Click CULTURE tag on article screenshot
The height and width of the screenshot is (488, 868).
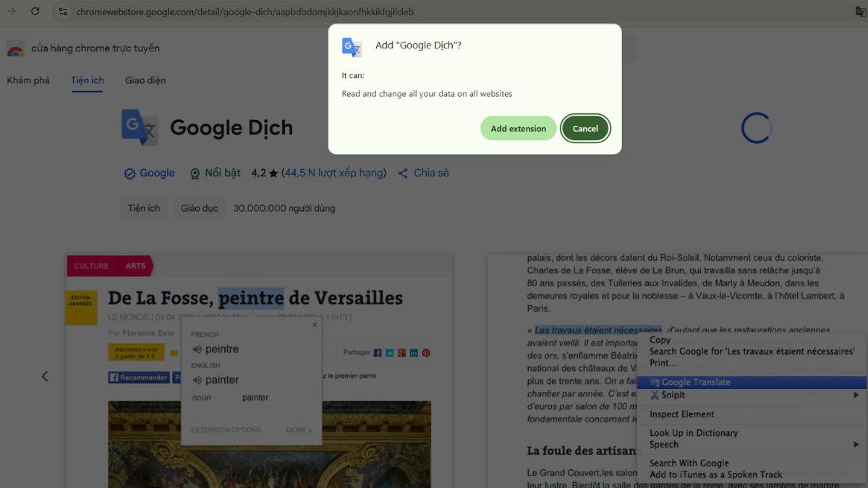92,266
